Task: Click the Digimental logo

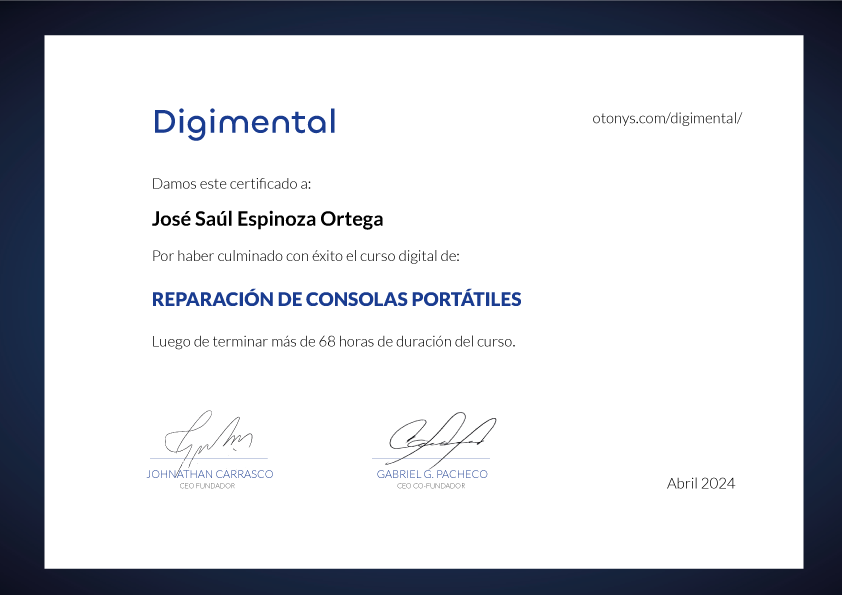Action: (244, 123)
